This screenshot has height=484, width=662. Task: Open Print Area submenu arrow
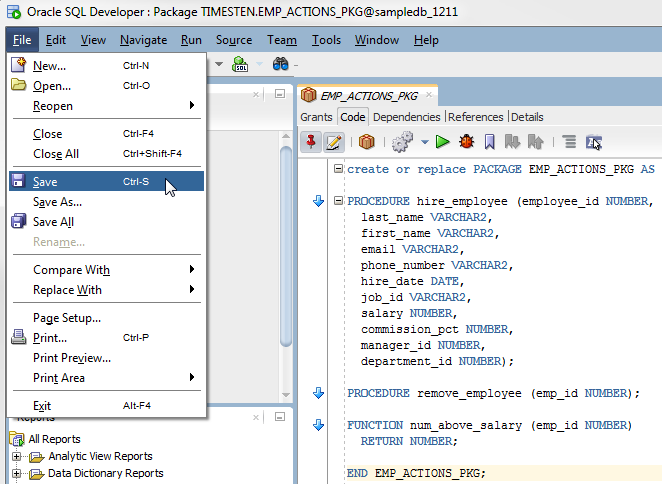(x=192, y=377)
